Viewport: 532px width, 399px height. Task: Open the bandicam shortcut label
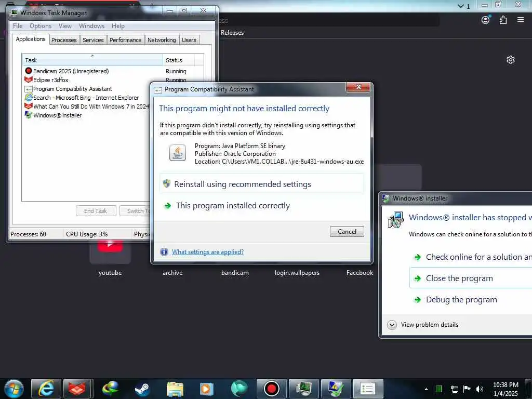point(235,273)
